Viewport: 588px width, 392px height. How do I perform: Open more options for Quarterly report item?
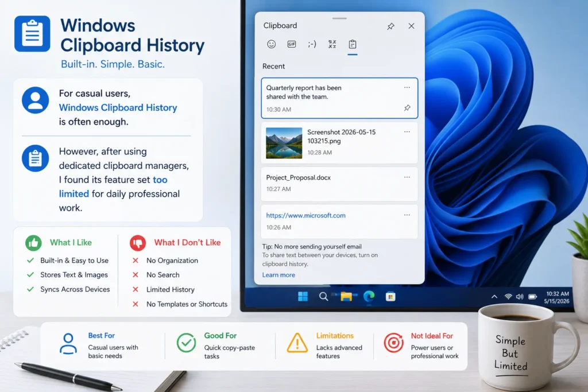point(407,87)
